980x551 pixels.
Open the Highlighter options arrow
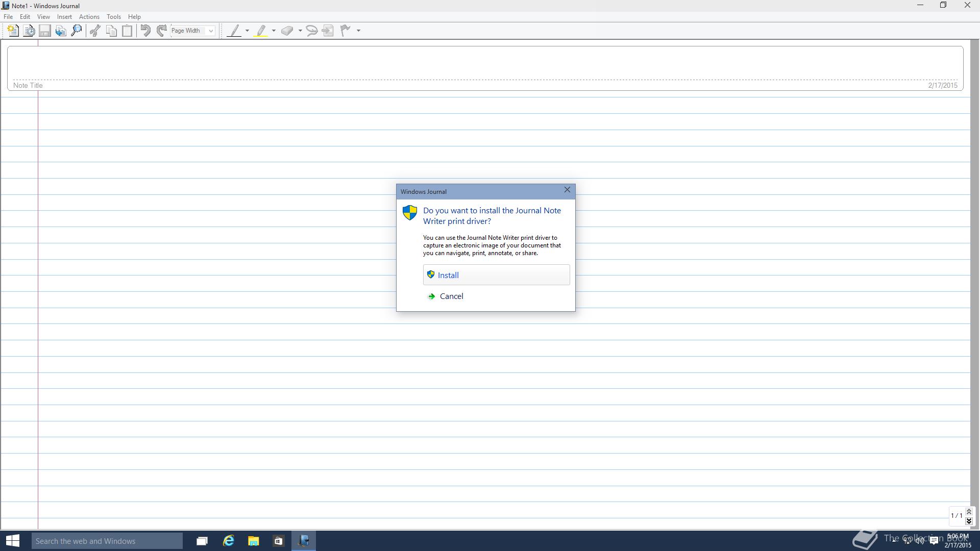click(274, 31)
